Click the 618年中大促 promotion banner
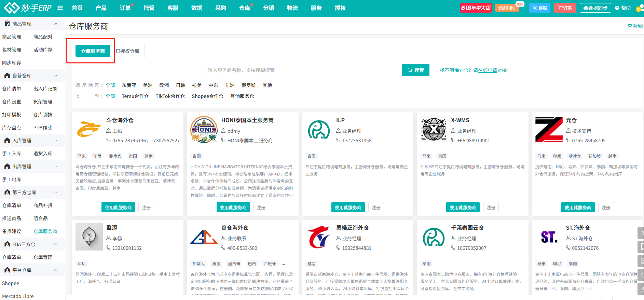 (x=476, y=8)
